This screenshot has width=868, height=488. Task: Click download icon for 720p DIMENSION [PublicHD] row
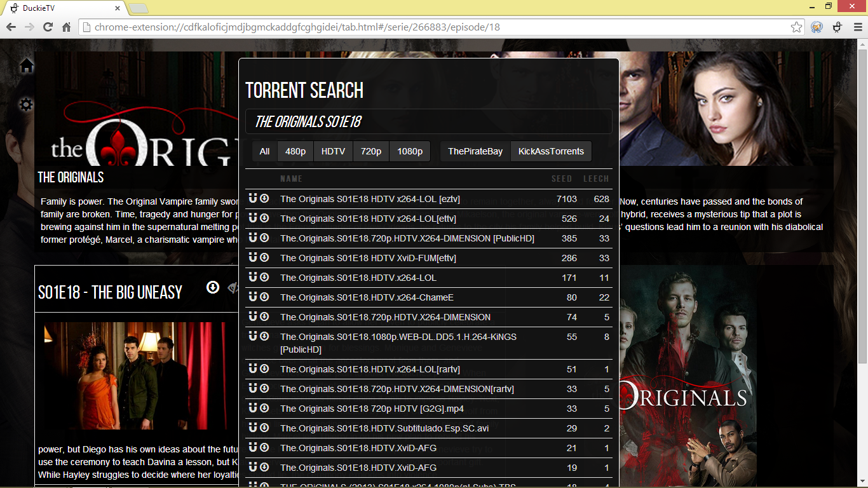pyautogui.click(x=264, y=238)
